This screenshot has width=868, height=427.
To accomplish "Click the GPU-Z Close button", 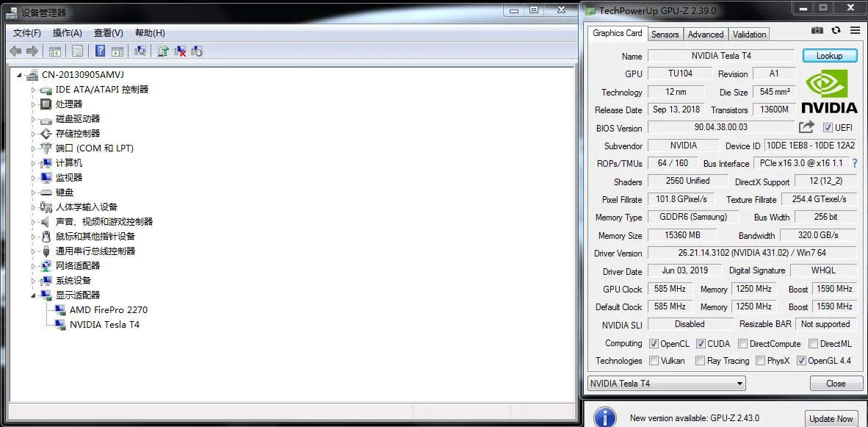I will [x=836, y=383].
